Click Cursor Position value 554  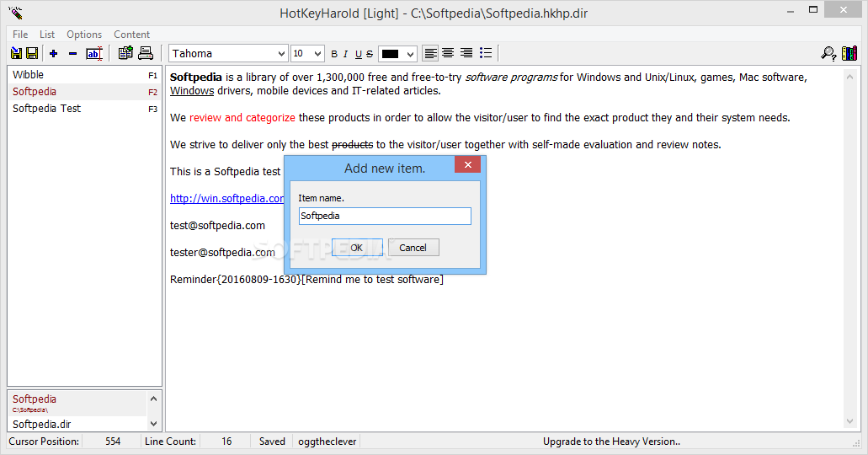[x=113, y=442]
